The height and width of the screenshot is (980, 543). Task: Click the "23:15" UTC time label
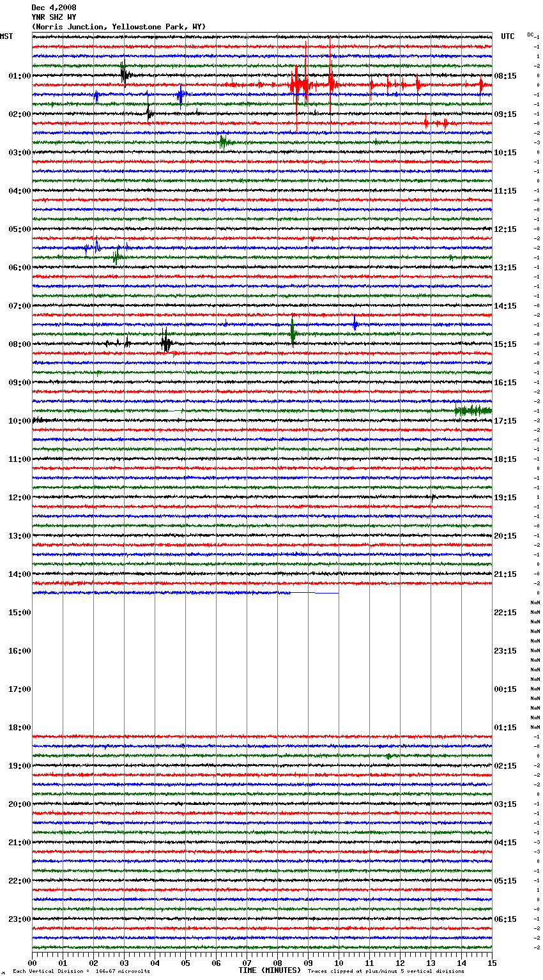[x=505, y=651]
